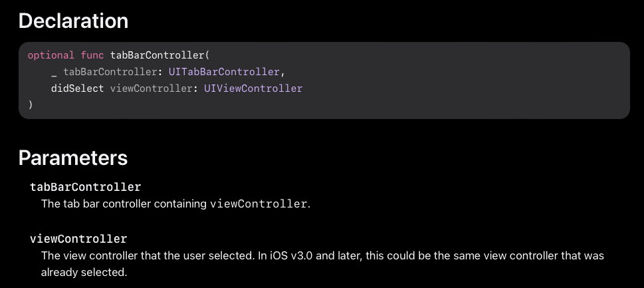This screenshot has width=644, height=288.
Task: Click inline viewController code in description
Action: point(259,204)
